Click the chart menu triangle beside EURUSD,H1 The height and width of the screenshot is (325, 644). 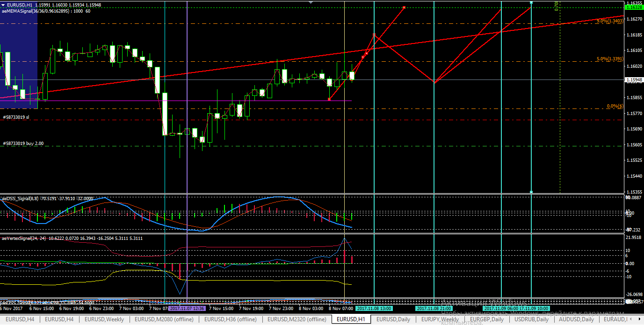3,5
